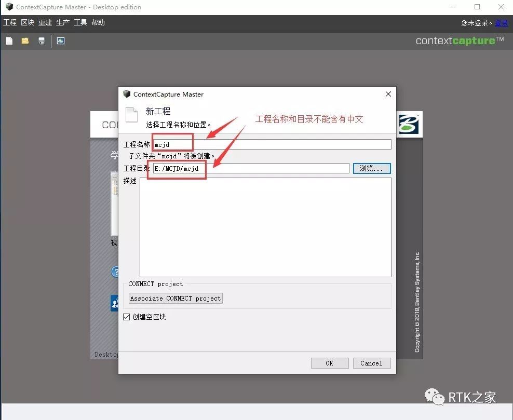Image resolution: width=513 pixels, height=420 pixels.
Task: Toggle the 创建空区块 checkbox
Action: [x=127, y=317]
